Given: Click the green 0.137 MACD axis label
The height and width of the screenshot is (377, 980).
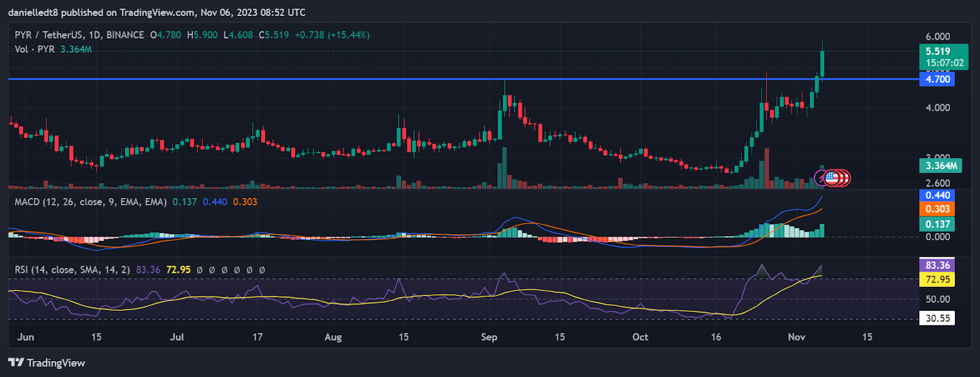Looking at the screenshot, I should click(x=937, y=224).
